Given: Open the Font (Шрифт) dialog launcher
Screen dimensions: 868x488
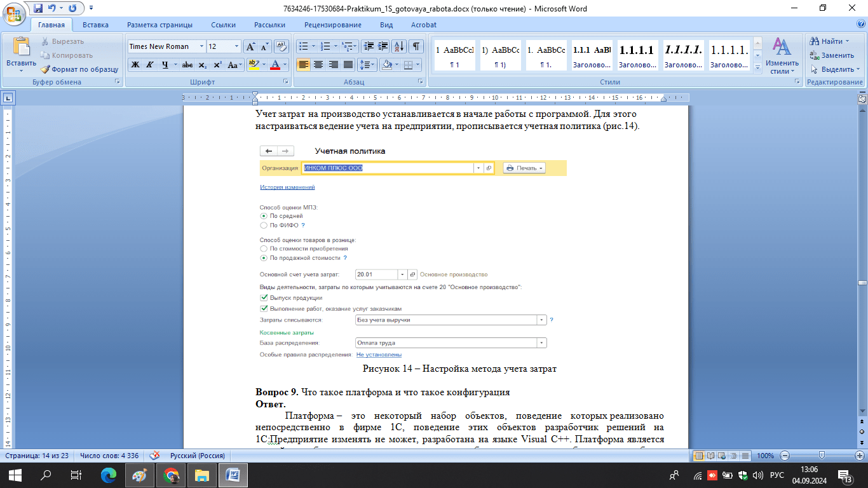Looking at the screenshot, I should (x=286, y=82).
